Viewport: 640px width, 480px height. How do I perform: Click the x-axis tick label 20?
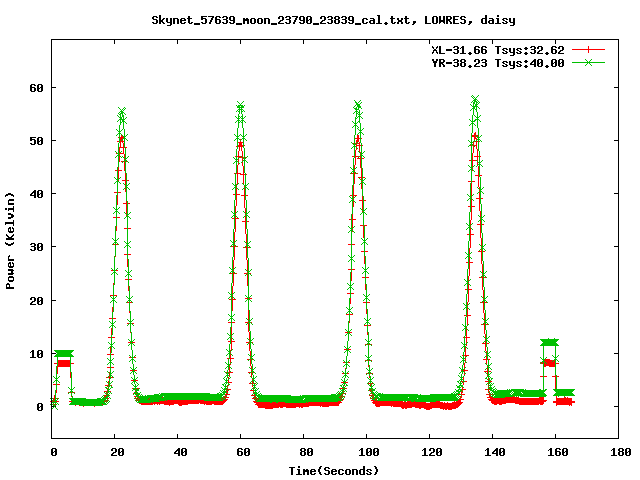pos(117,452)
